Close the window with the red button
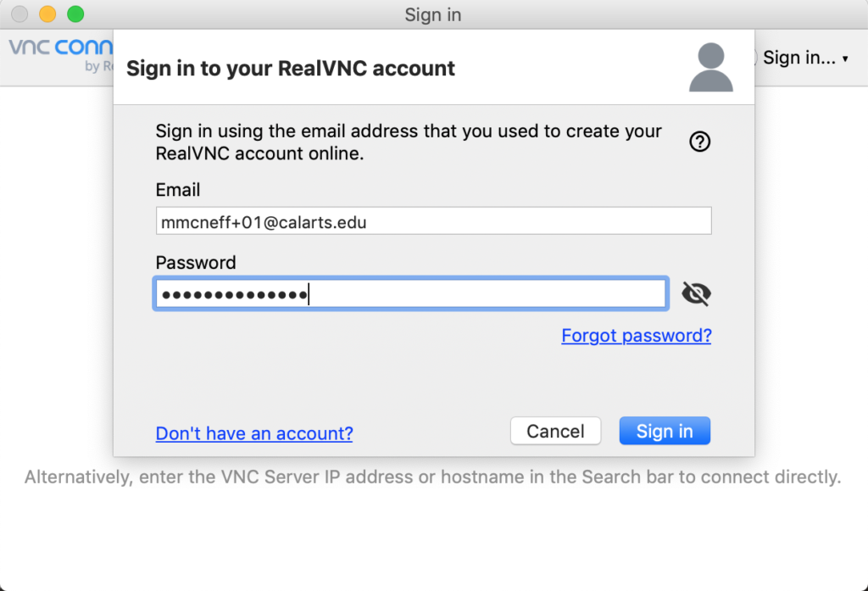The width and height of the screenshot is (868, 591). coord(19,14)
